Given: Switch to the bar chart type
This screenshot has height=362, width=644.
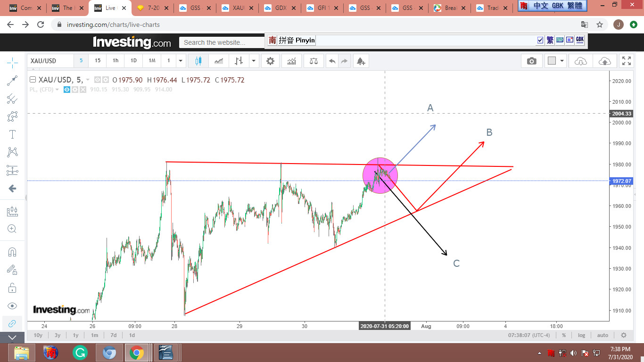Looking at the screenshot, I should point(239,61).
